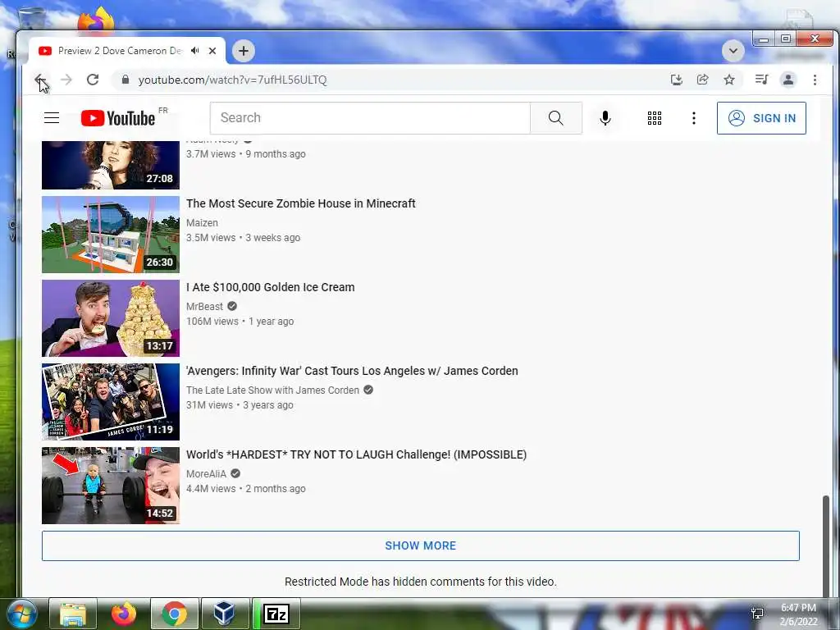840x630 pixels.
Task: Expand the tab search dropdown arrow
Action: (733, 51)
